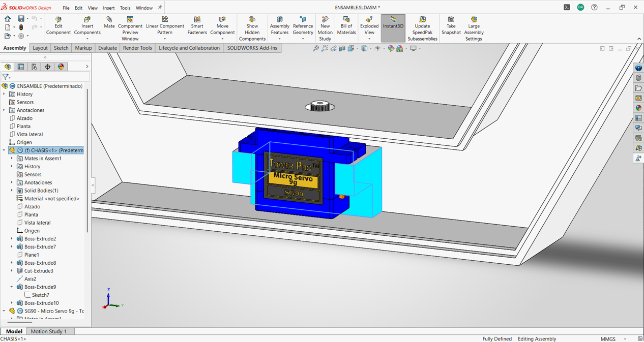The height and width of the screenshot is (342, 644).
Task: Select the Plane1 tree item
Action: point(32,255)
